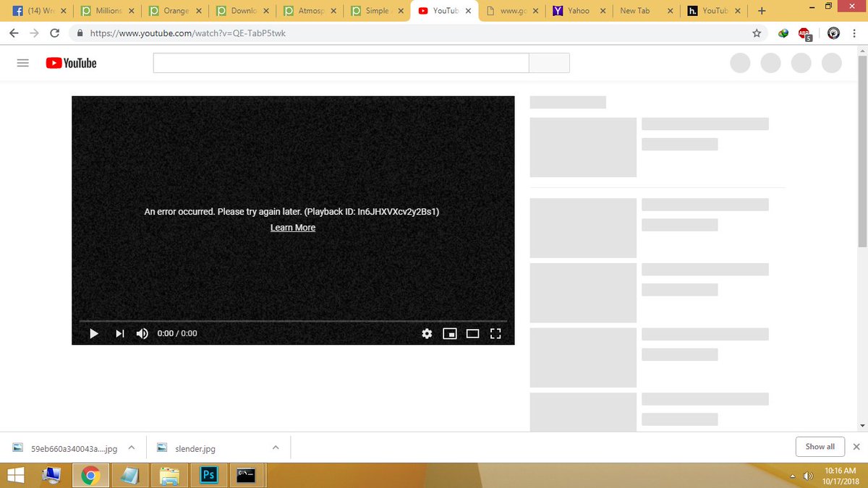Open the Adblock Plus extension icon
Screen dimensions: 868x488
click(x=804, y=33)
